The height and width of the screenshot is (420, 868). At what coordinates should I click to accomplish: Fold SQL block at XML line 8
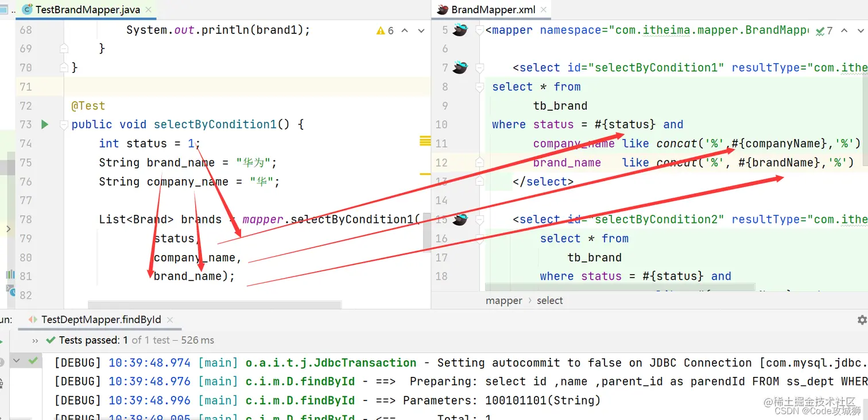coord(479,87)
